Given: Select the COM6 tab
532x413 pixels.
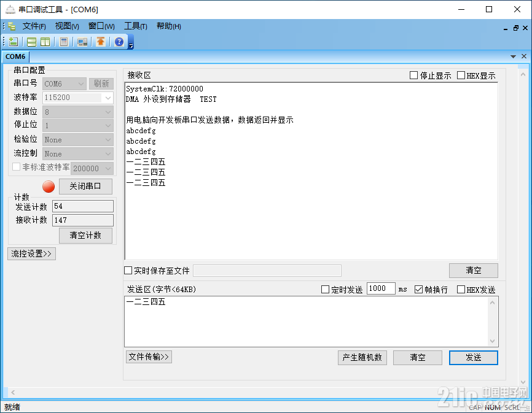Looking at the screenshot, I should pyautogui.click(x=15, y=56).
